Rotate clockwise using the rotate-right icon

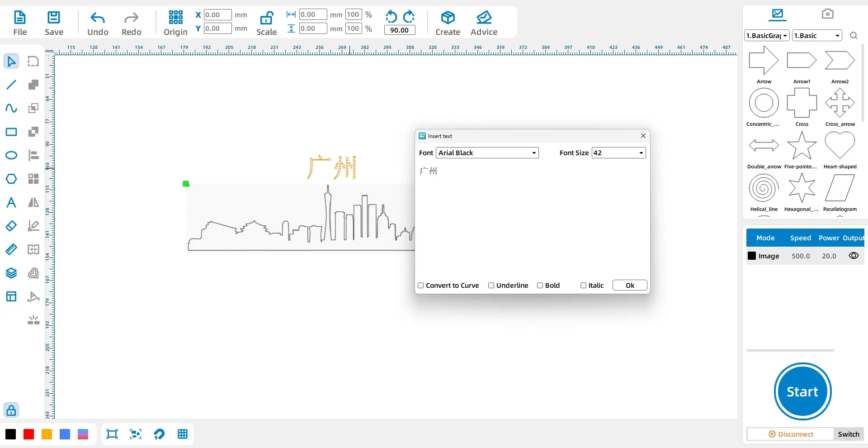(x=409, y=17)
